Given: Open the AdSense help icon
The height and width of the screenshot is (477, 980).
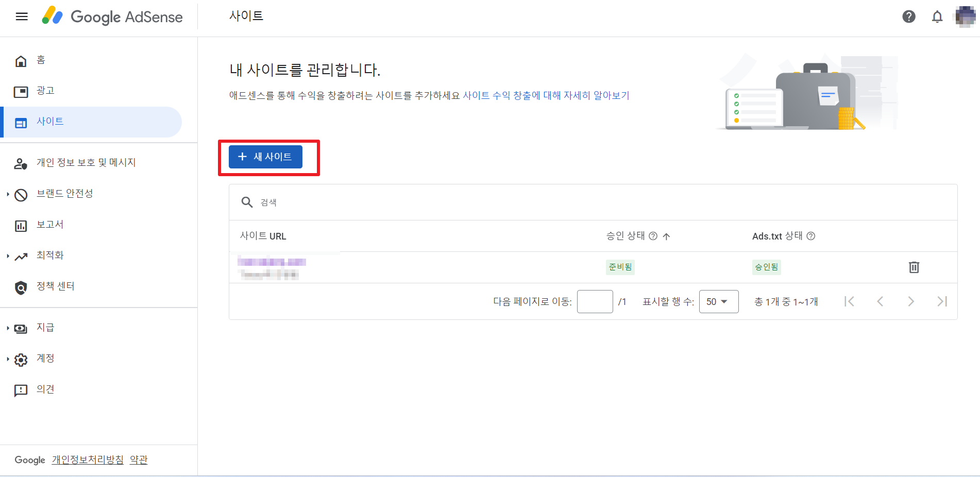Looking at the screenshot, I should pos(909,16).
